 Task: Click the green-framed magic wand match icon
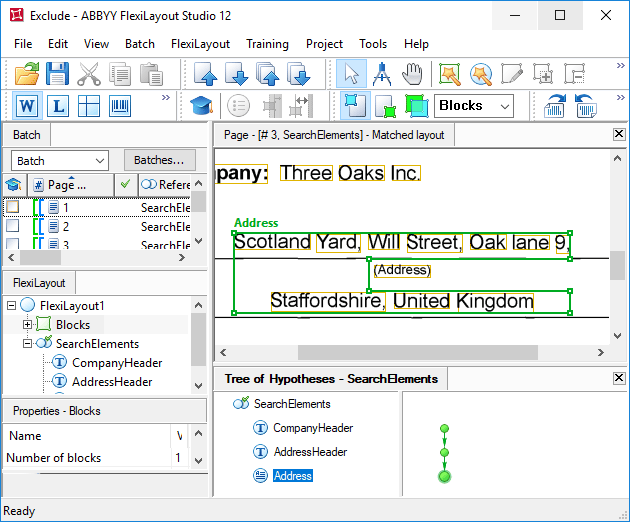coord(450,74)
